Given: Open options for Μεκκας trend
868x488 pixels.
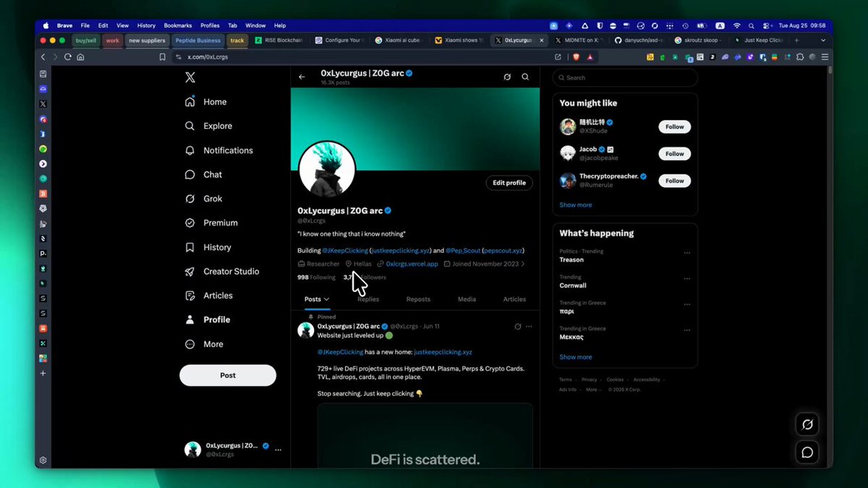Looking at the screenshot, I should point(687,330).
